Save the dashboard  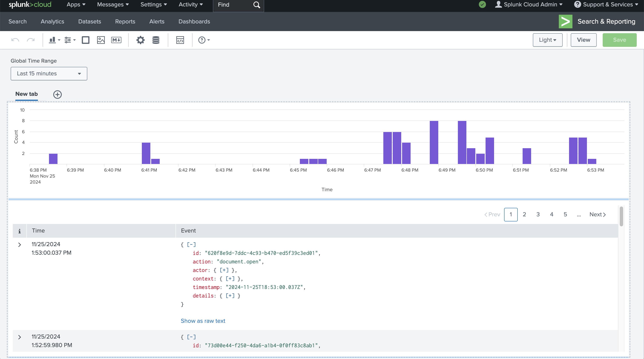click(620, 40)
